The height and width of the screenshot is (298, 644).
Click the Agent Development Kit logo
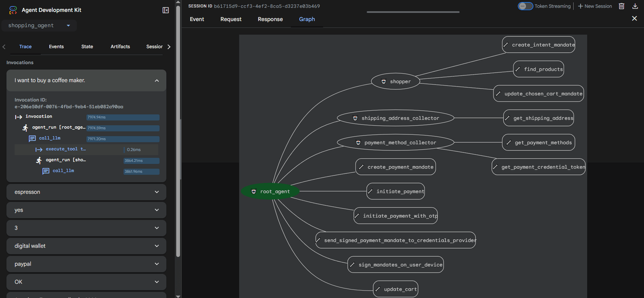pyautogui.click(x=14, y=10)
